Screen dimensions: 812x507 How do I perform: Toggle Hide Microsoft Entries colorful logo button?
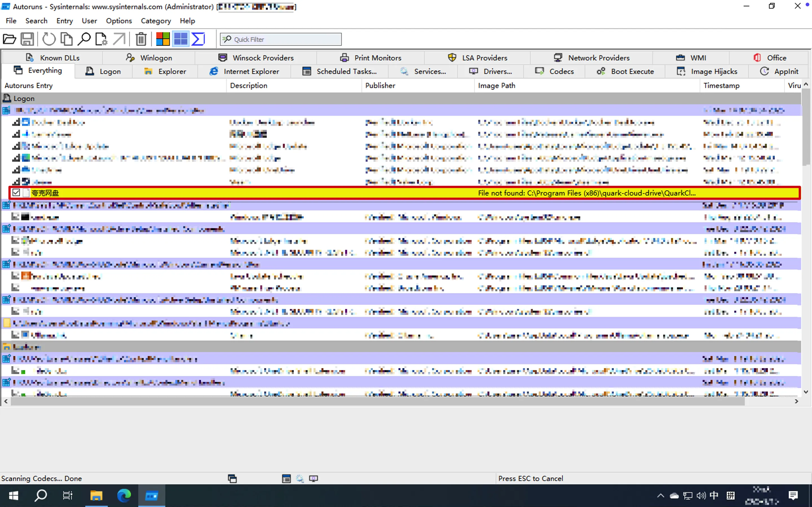pos(163,39)
